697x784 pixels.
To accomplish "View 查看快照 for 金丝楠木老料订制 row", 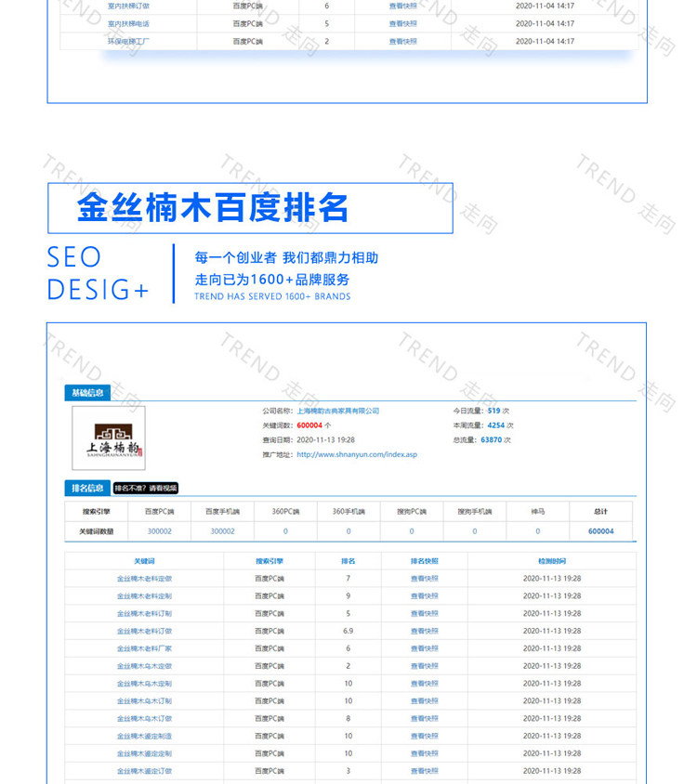I will click(x=425, y=614).
